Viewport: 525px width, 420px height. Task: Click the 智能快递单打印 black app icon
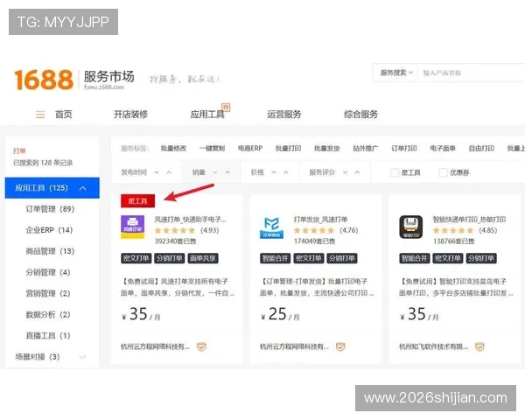(411, 227)
